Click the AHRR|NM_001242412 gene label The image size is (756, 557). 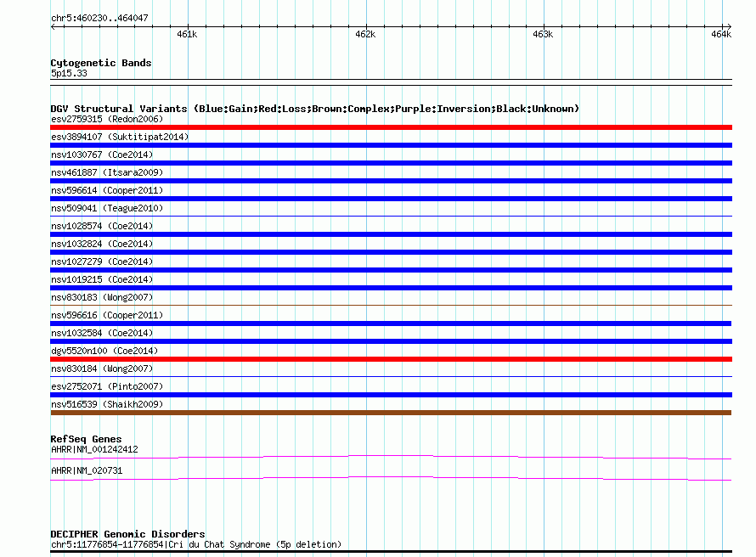click(x=94, y=449)
